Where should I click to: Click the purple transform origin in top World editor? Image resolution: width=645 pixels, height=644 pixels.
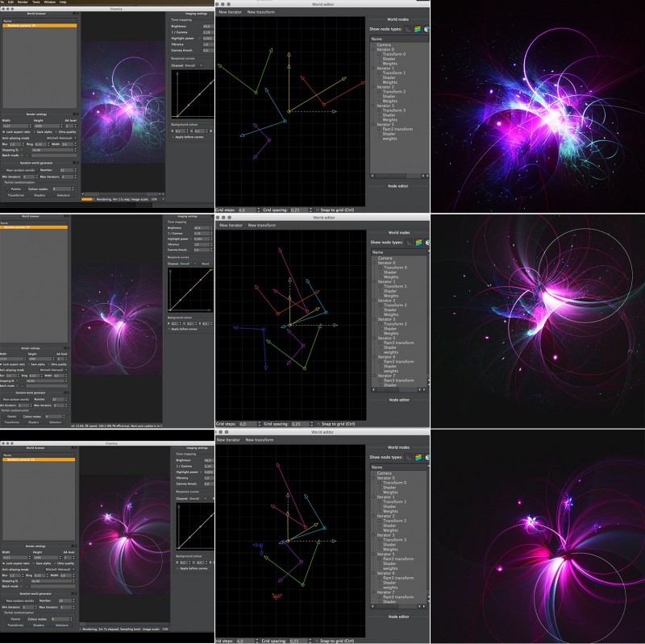pyautogui.click(x=269, y=140)
